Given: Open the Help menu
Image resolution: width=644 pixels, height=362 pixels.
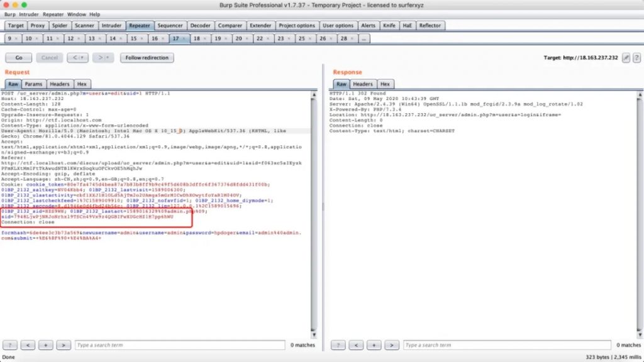Looking at the screenshot, I should [94, 14].
